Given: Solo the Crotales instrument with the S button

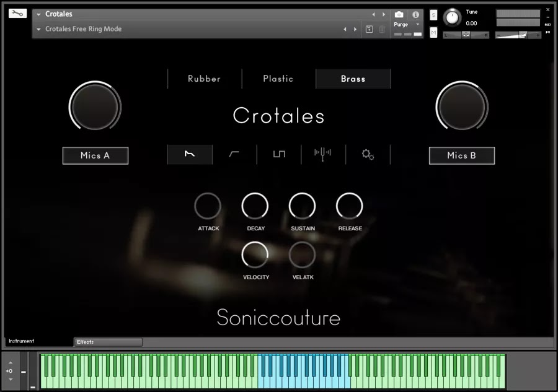Looking at the screenshot, I should click(x=433, y=15).
